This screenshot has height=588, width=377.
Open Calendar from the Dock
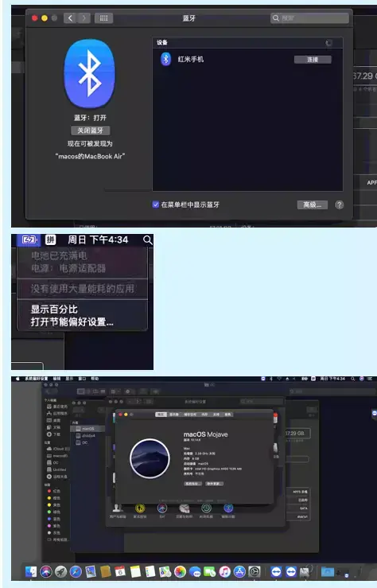120,571
